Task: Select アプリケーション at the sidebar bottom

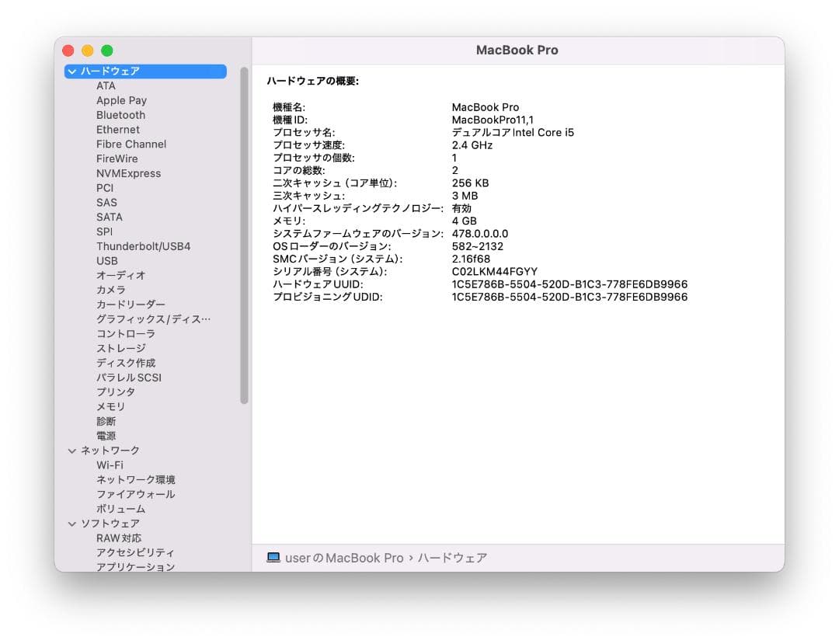Action: click(135, 566)
